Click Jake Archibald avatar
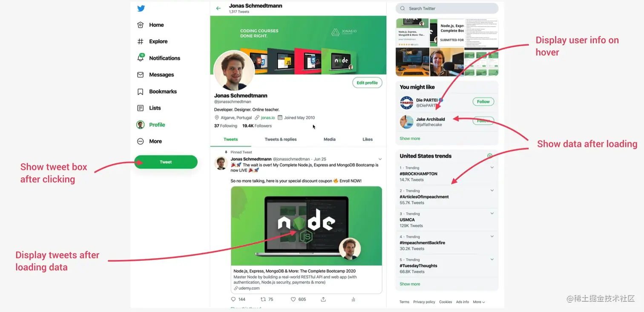The width and height of the screenshot is (644, 312). click(x=407, y=122)
